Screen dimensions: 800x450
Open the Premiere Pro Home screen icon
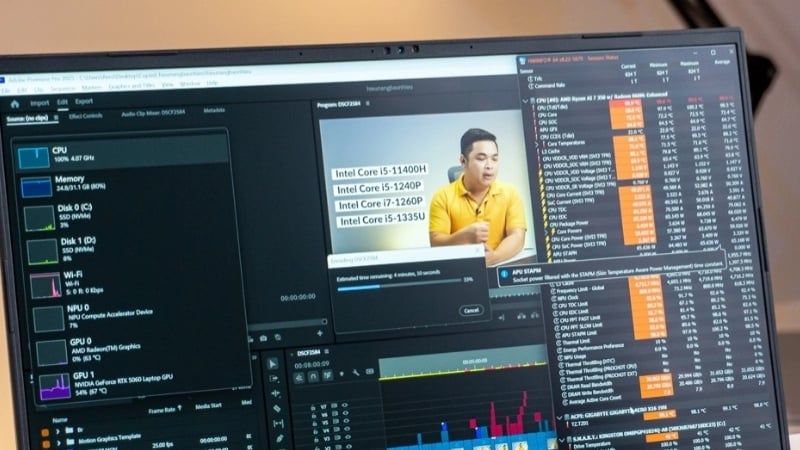pyautogui.click(x=15, y=104)
